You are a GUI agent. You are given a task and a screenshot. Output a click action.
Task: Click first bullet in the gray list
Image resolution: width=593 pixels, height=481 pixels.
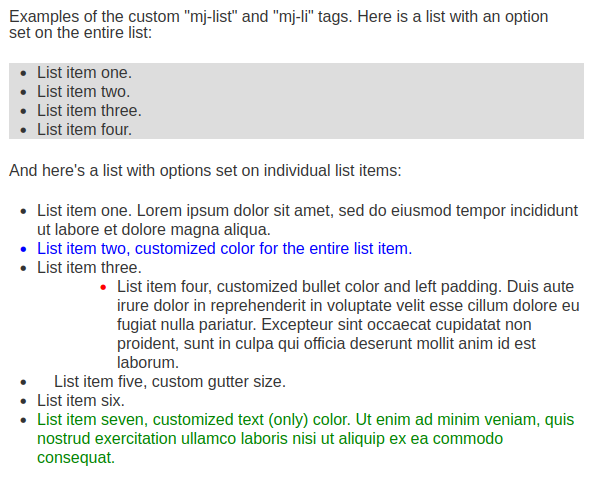23,73
